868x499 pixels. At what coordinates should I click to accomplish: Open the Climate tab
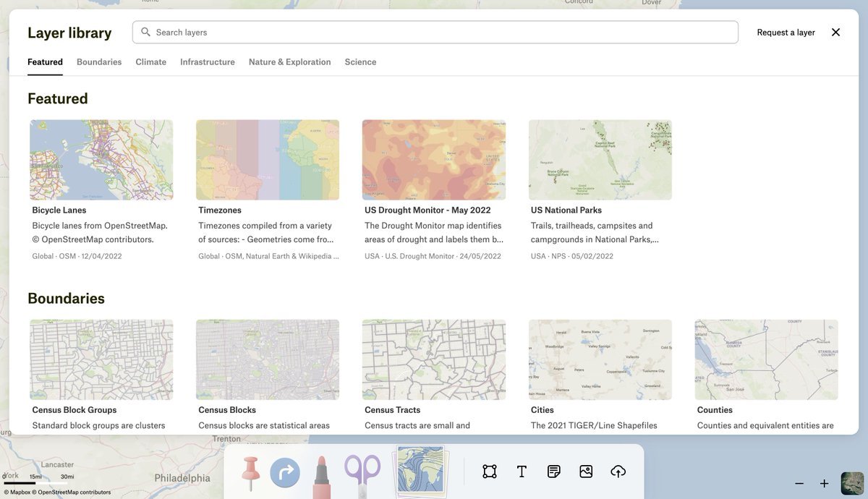[150, 62]
